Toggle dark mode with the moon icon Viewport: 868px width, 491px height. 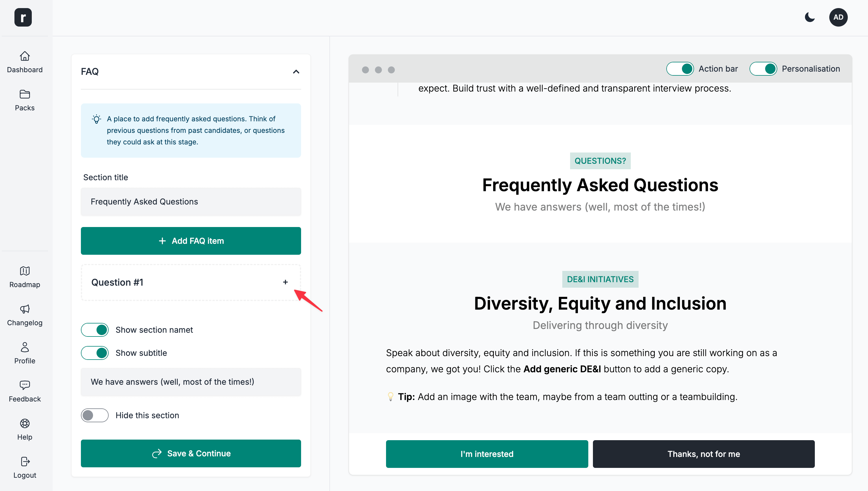(810, 17)
